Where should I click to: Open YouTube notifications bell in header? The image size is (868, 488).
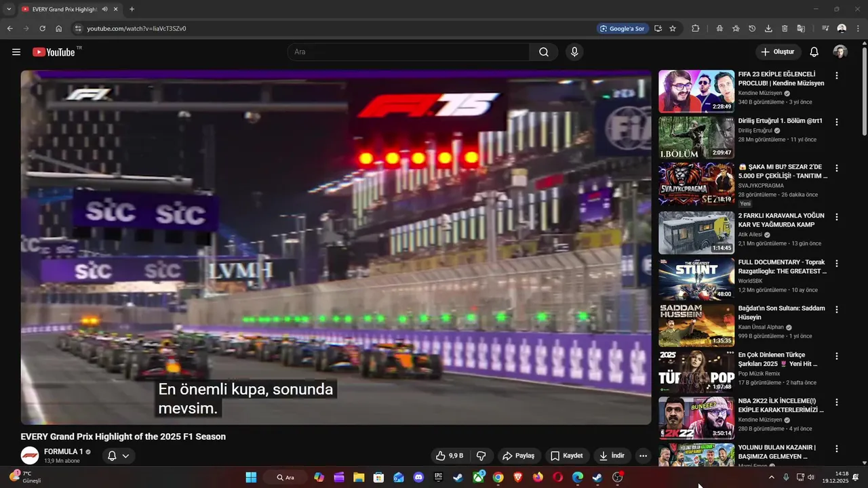pos(814,52)
